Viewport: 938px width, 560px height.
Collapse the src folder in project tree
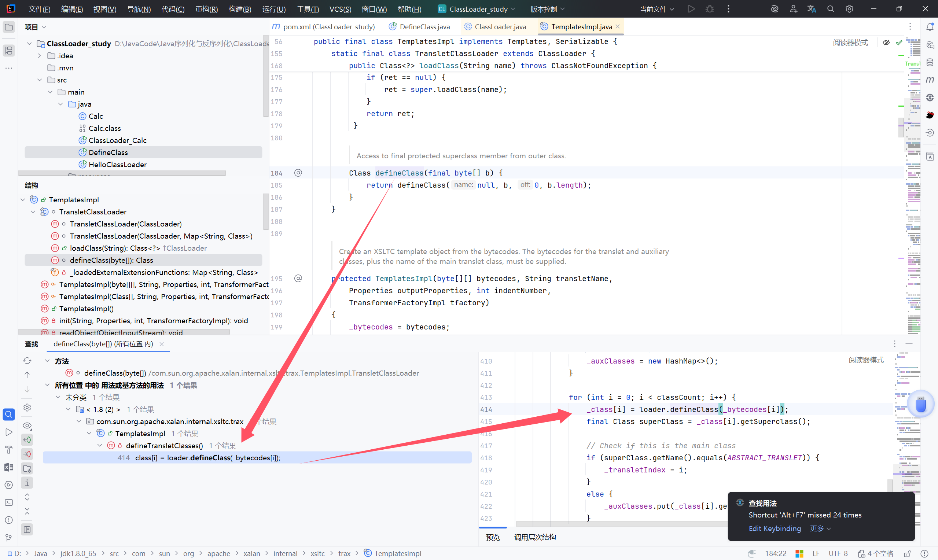[40, 80]
